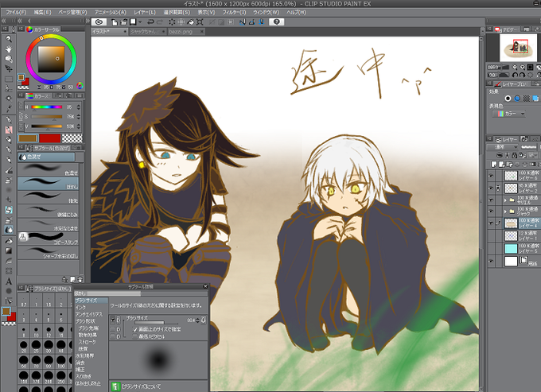The height and width of the screenshot is (392, 541).
Task: Click the tone effect icon in Layer Property
Action: (526, 99)
